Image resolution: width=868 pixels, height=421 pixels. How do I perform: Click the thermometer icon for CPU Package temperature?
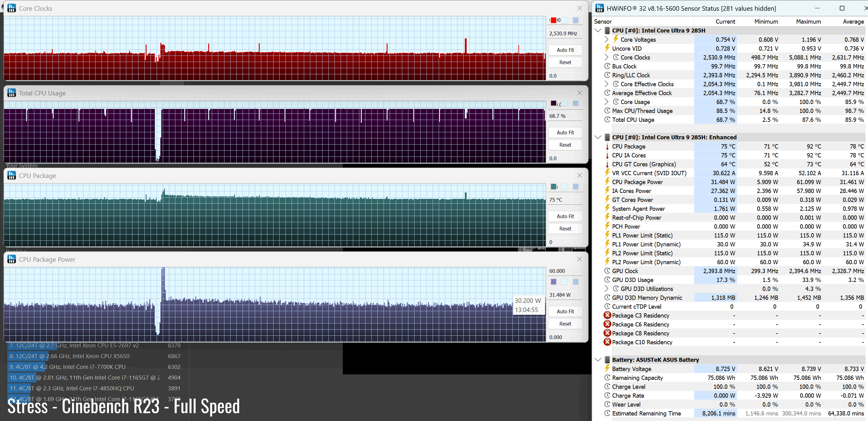(607, 146)
